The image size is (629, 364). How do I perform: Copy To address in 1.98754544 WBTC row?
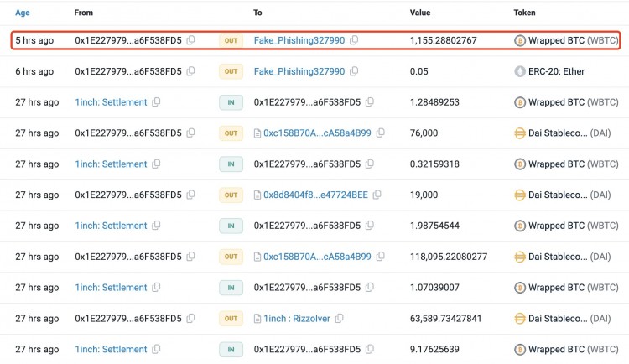[370, 226]
